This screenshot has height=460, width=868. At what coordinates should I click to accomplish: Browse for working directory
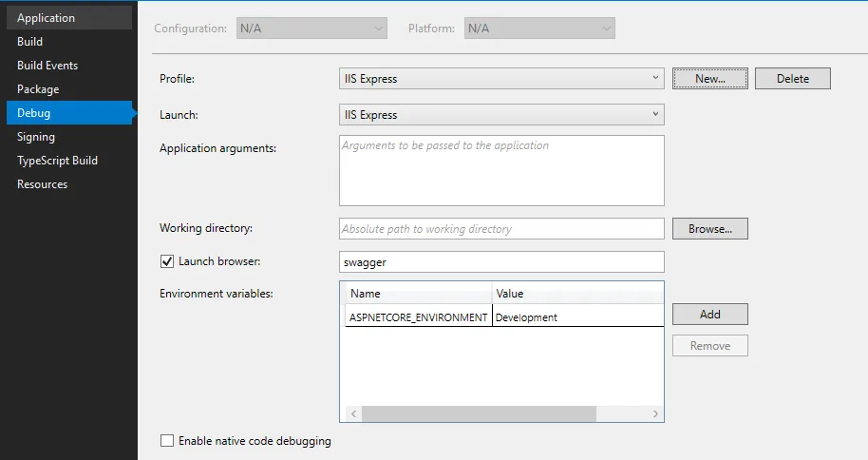(710, 229)
